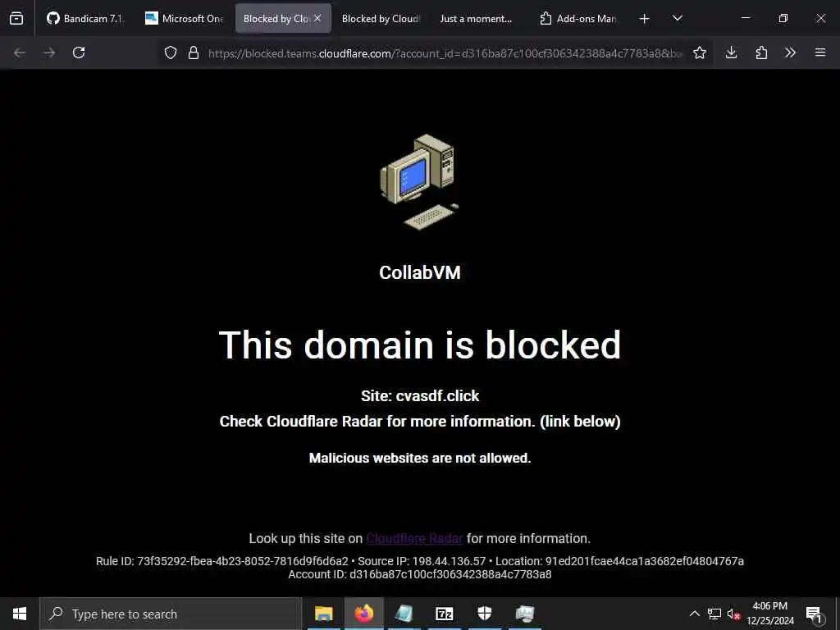Show more toolbar tools via double chevron
840x630 pixels.
pos(790,52)
